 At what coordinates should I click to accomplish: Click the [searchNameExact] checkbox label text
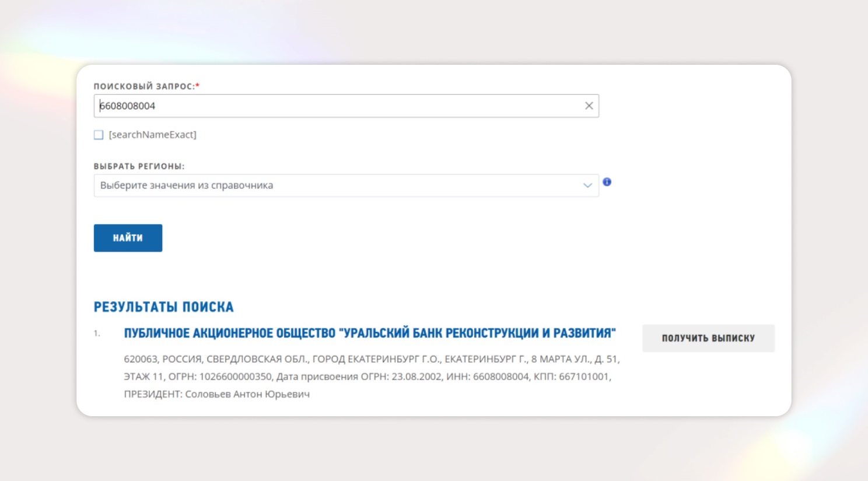pos(153,135)
